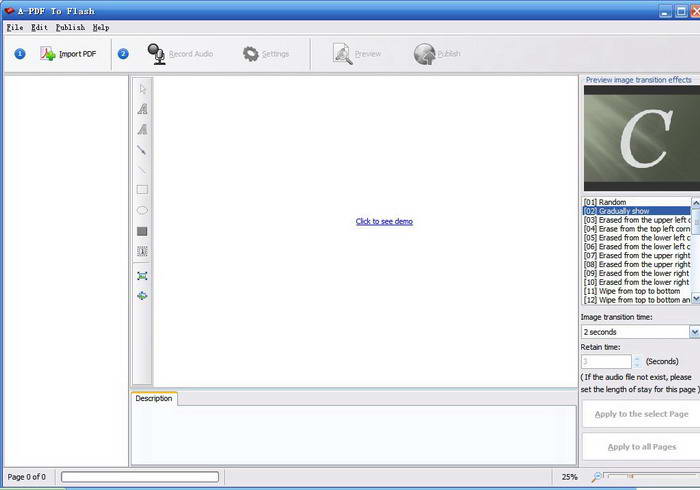Click the Settings gear icon
Screen dimensions: 700x490
tap(251, 54)
